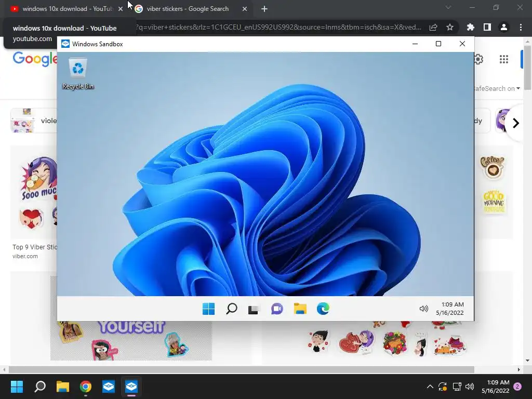Image resolution: width=532 pixels, height=399 pixels.
Task: Open the Sandbox clock showing 1:09 AM
Action: pos(450,309)
